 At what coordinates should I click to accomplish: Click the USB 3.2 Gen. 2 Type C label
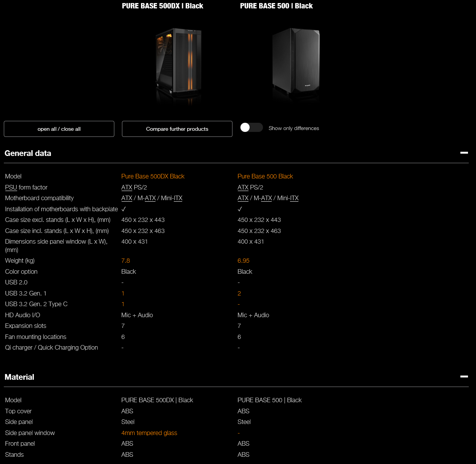click(36, 304)
